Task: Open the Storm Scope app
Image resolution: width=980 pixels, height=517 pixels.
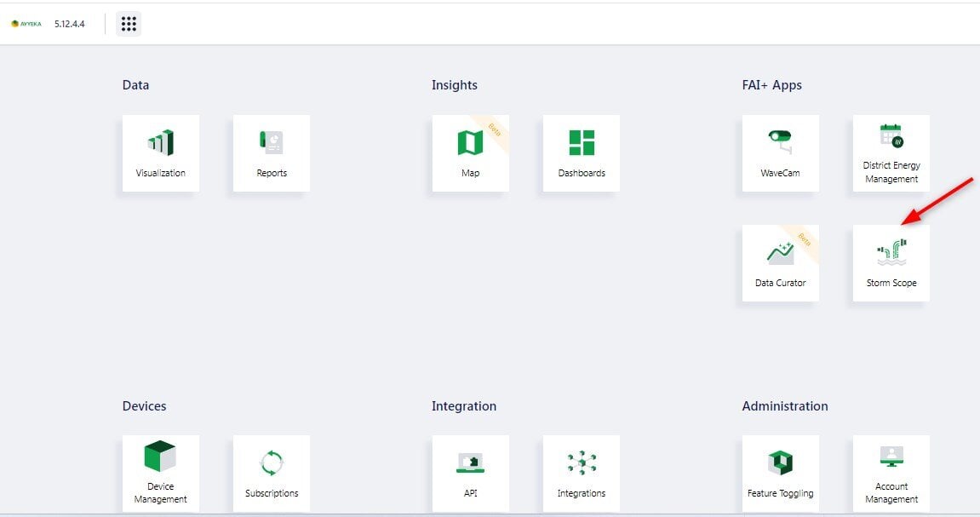Action: pyautogui.click(x=891, y=263)
